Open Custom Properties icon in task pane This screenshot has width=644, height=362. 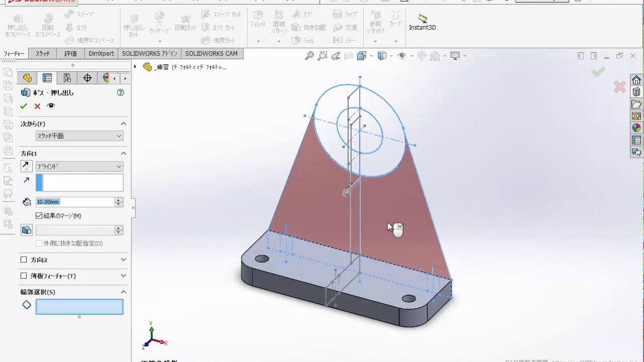click(636, 140)
